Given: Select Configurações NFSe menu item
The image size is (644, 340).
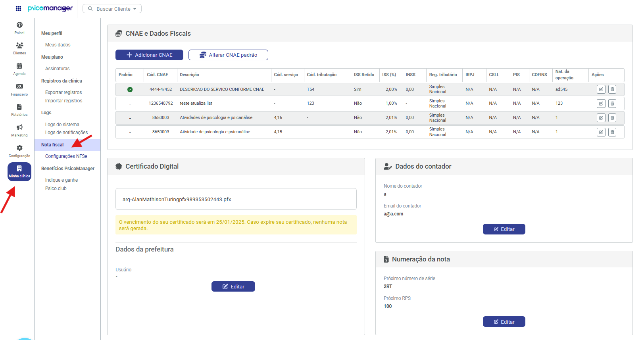Looking at the screenshot, I should [x=66, y=156].
